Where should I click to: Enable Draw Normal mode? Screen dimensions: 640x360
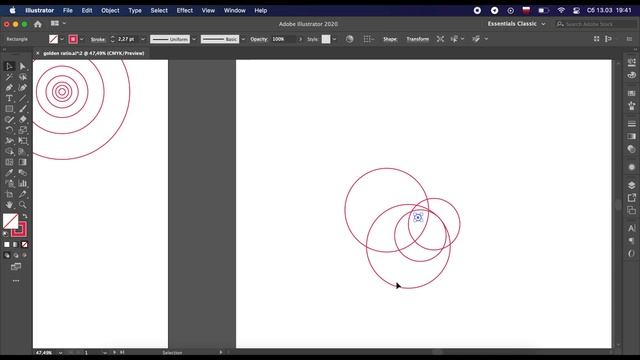tap(7, 255)
